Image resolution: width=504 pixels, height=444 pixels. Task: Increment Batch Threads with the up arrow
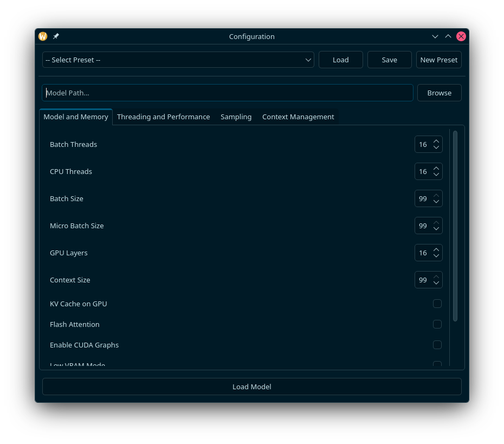(436, 141)
